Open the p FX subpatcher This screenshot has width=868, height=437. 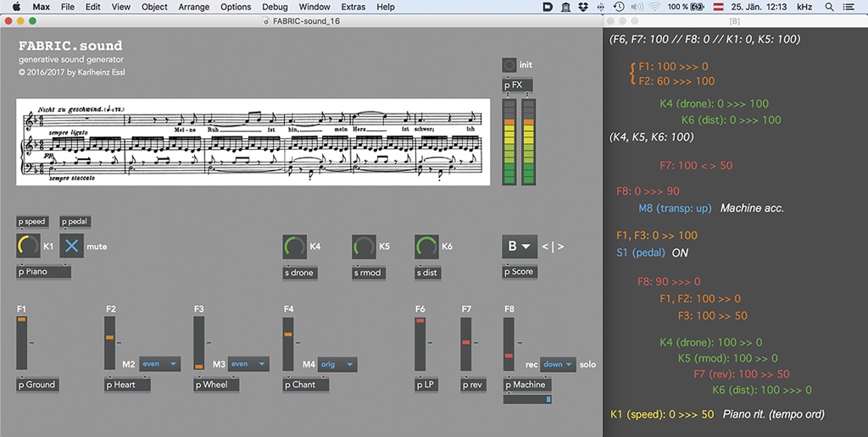pos(518,86)
